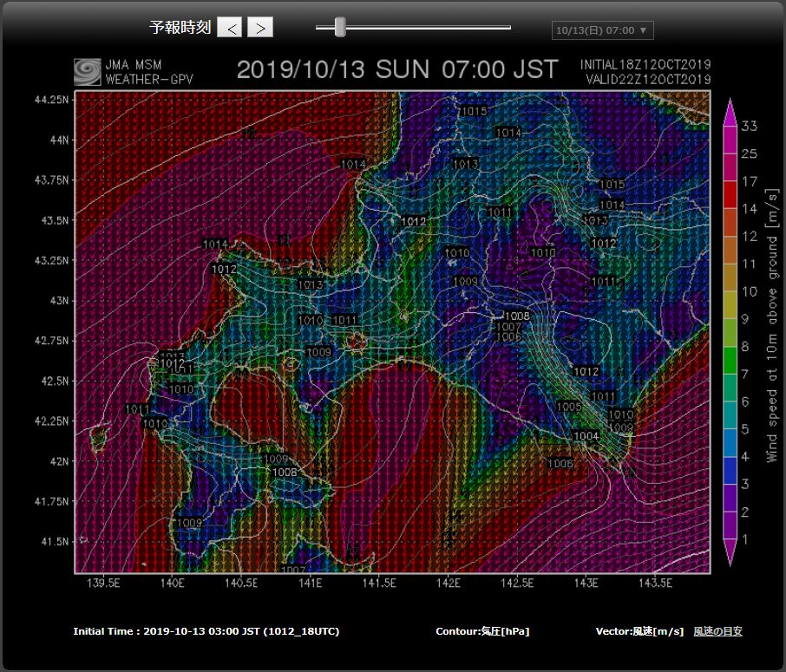Click the 2019/10/13 SUN 07:00 JST map title
Screen dimensions: 786x672
(397, 69)
